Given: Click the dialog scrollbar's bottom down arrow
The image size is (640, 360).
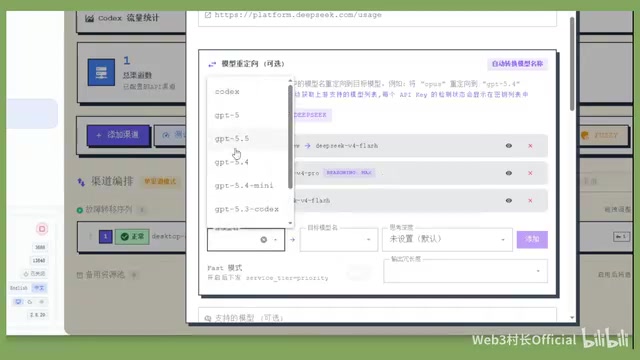Looking at the screenshot, I should click(x=572, y=318).
